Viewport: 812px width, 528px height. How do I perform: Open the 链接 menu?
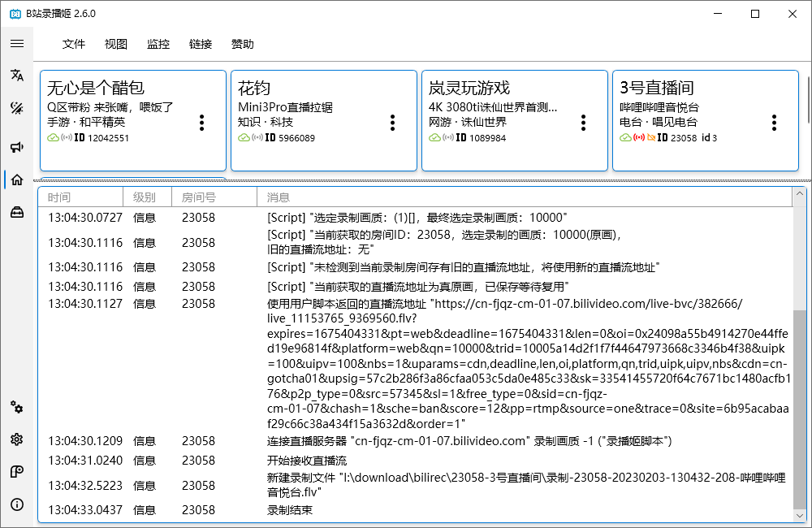[201, 45]
